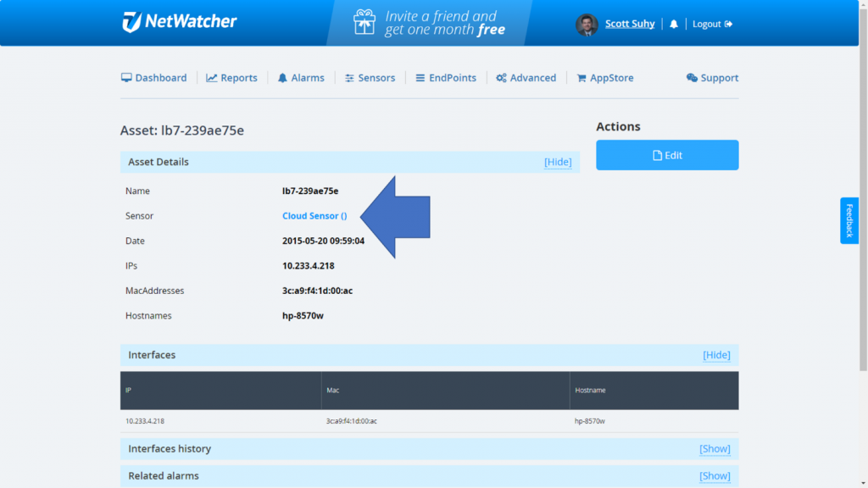Log out of the account
This screenshot has height=488, width=868.
point(712,25)
